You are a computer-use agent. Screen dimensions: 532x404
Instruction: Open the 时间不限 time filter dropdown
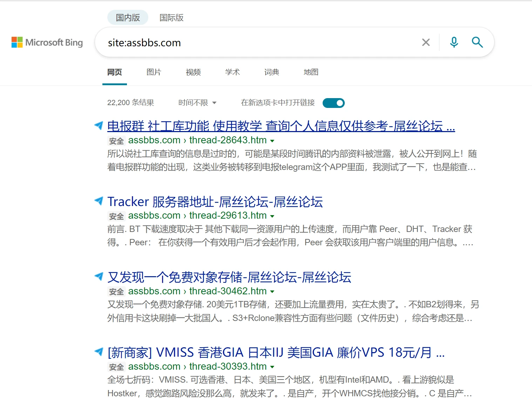[x=197, y=103]
